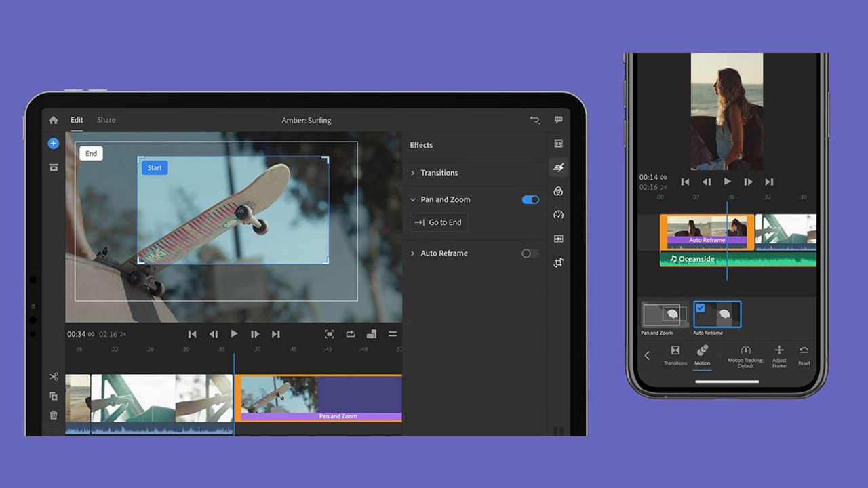Expand the Auto Reframe section

(412, 253)
